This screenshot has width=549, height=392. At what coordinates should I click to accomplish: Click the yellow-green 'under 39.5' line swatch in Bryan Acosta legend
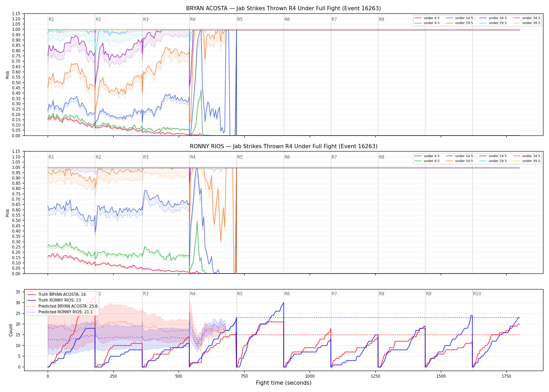517,23
